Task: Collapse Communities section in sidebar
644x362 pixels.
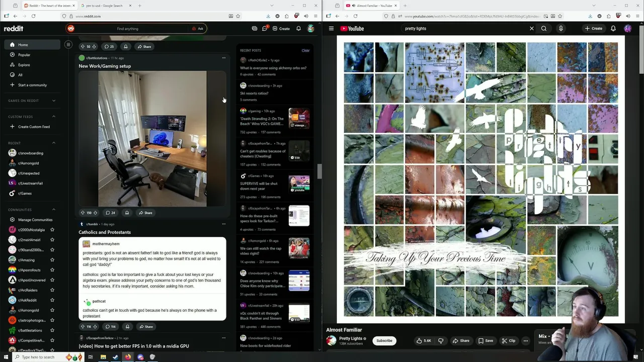Action: [x=54, y=210]
